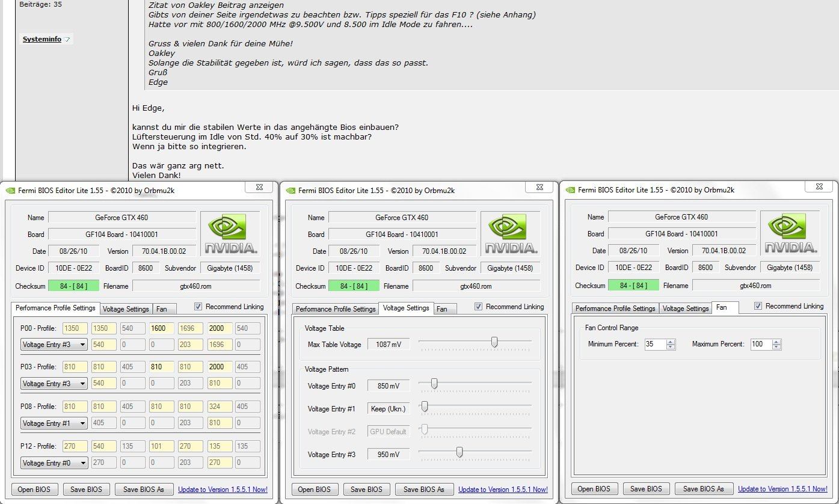Open Performance Profile Settings tab in the Voltage window
The height and width of the screenshot is (504, 839).
(x=336, y=309)
